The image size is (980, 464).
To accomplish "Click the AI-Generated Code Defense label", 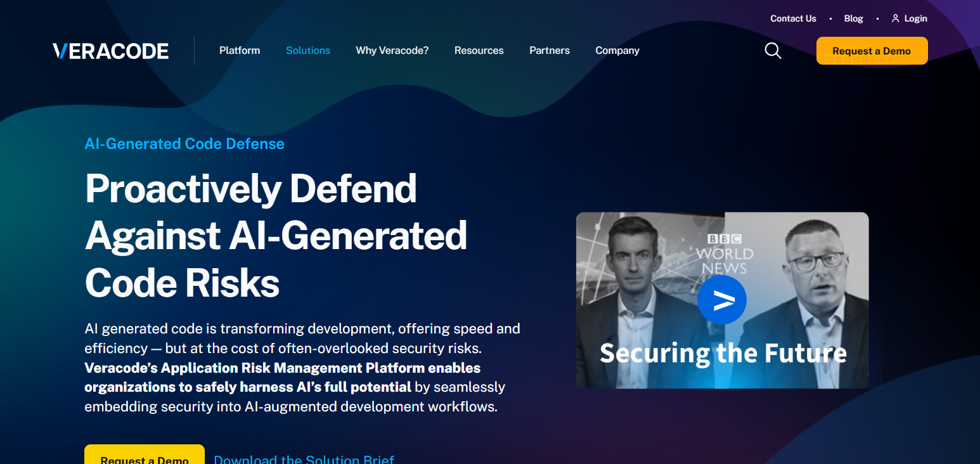I will (184, 144).
